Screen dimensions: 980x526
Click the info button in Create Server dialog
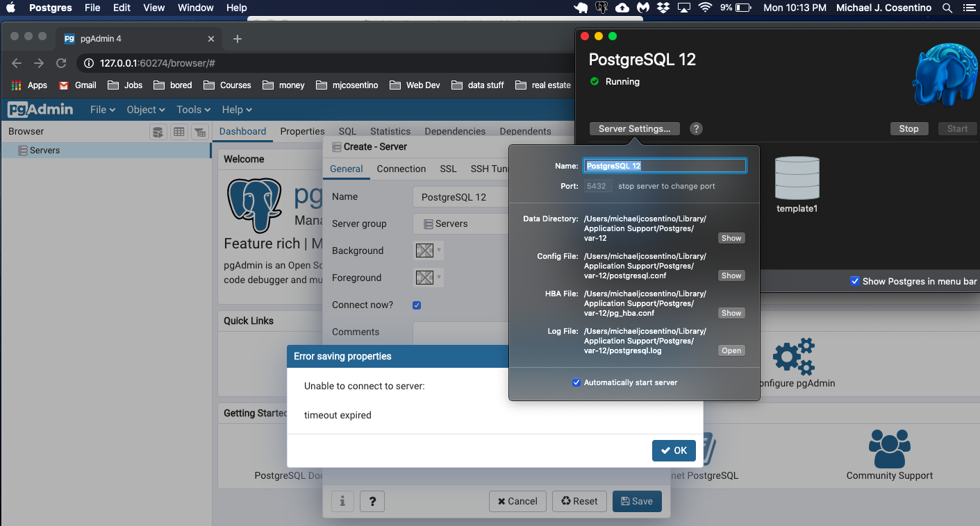coord(342,501)
